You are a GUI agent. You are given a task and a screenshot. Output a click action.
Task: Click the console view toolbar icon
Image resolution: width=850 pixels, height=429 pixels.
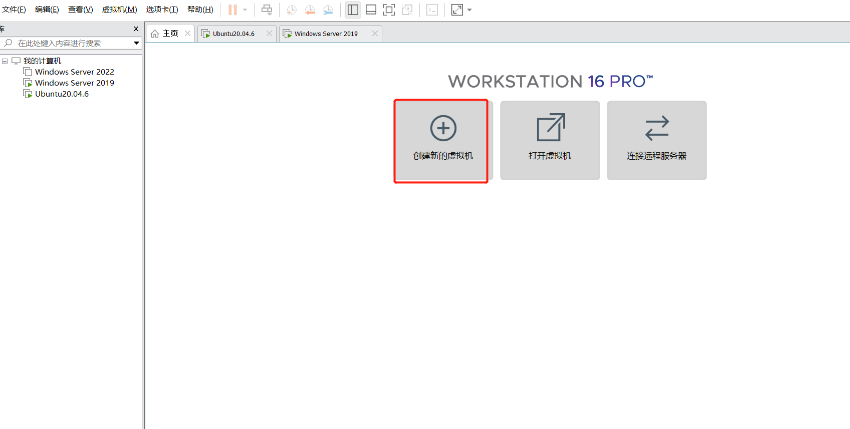432,10
